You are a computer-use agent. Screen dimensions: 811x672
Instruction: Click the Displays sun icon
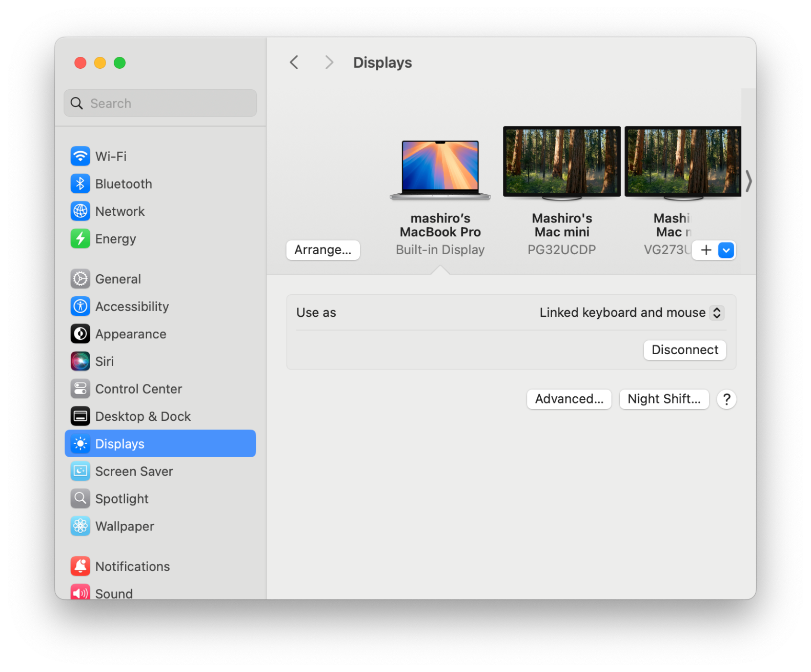tap(80, 444)
